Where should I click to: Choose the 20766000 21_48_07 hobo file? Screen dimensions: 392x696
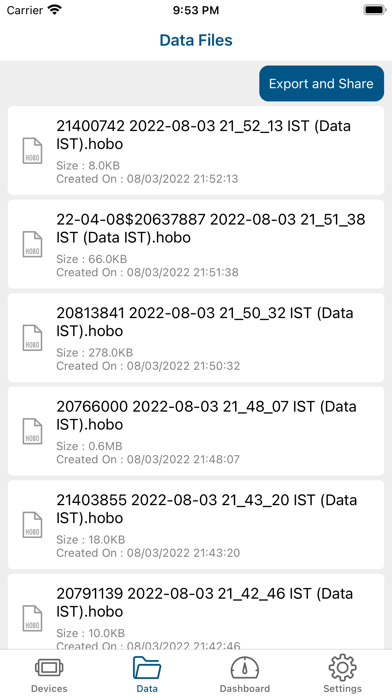point(196,431)
